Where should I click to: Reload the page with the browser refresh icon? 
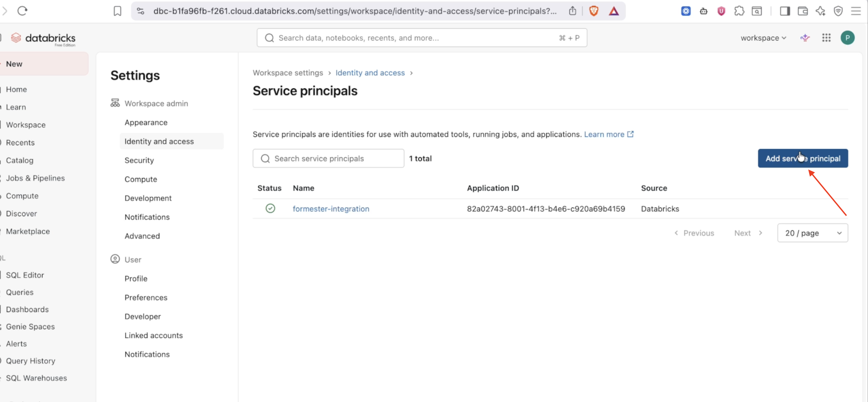pyautogui.click(x=22, y=11)
